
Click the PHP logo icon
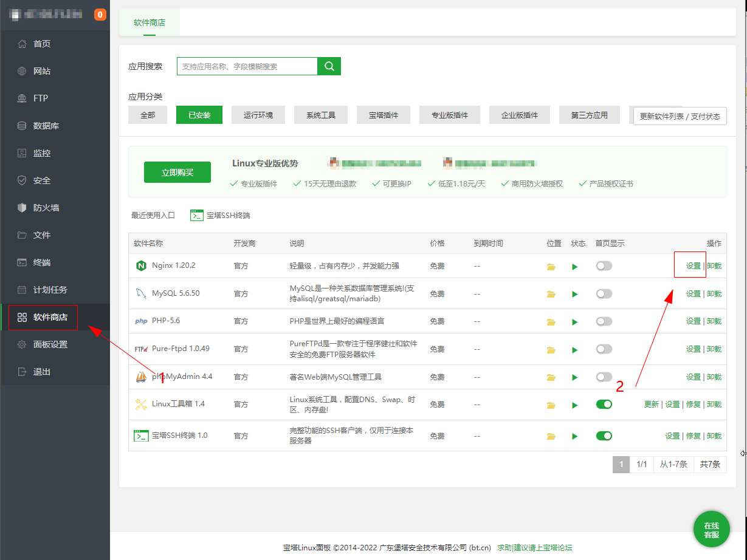tap(141, 321)
